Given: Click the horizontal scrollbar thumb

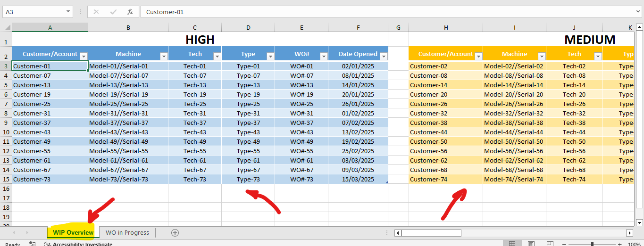Looking at the screenshot, I should [x=431, y=233].
